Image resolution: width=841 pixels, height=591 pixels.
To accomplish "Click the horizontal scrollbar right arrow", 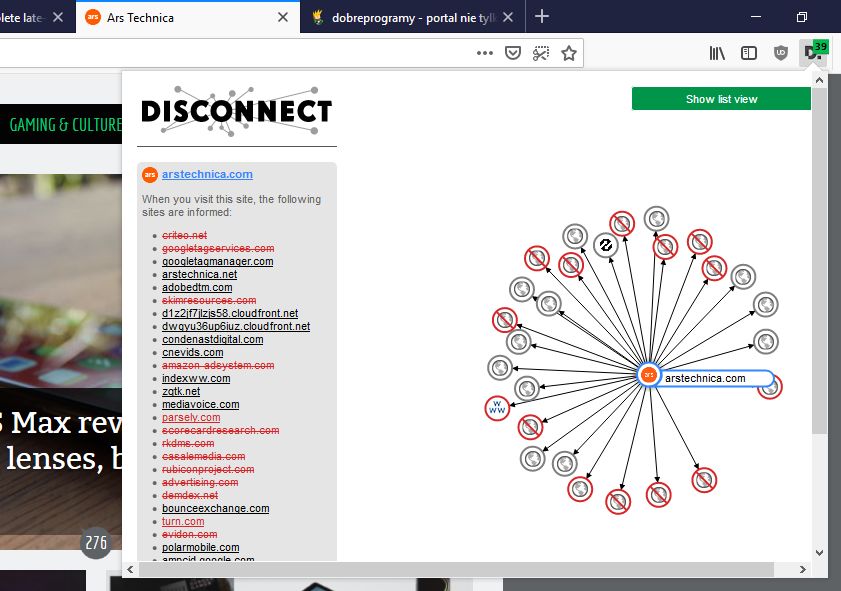I will pos(802,570).
